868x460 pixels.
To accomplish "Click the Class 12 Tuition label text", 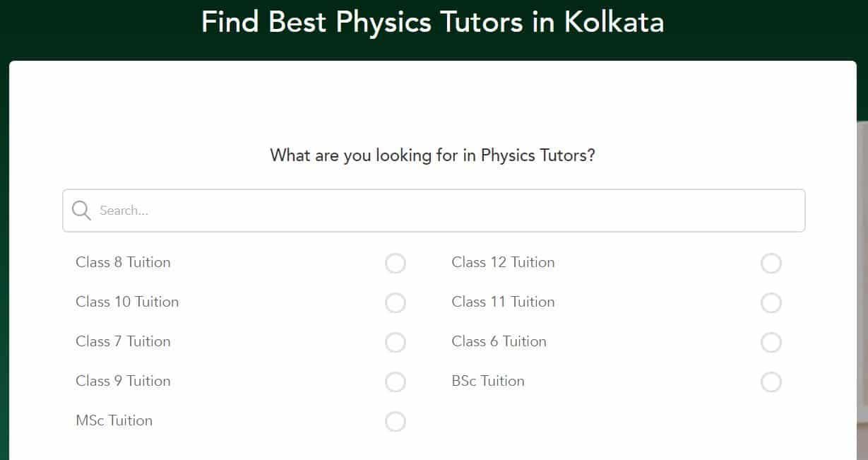I will pos(503,262).
